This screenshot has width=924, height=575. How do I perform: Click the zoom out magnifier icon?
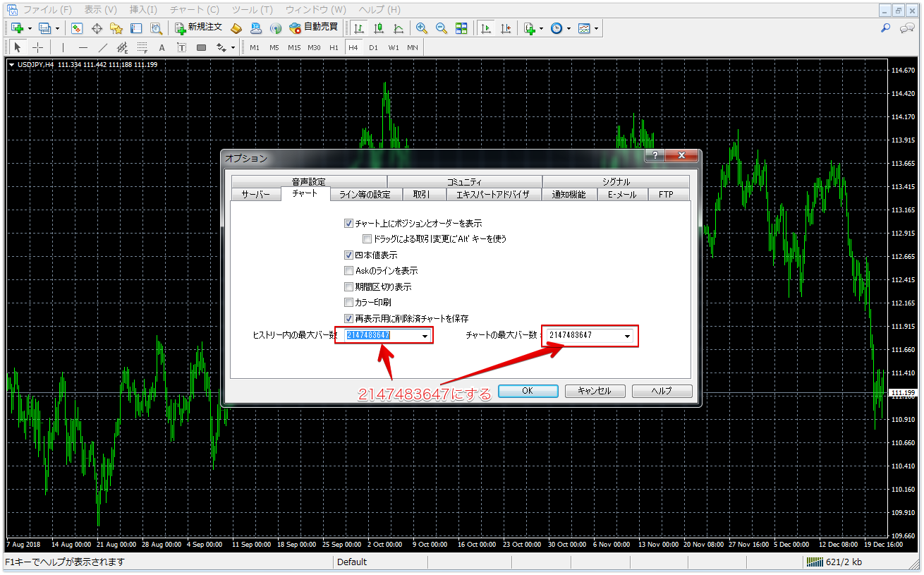point(440,29)
